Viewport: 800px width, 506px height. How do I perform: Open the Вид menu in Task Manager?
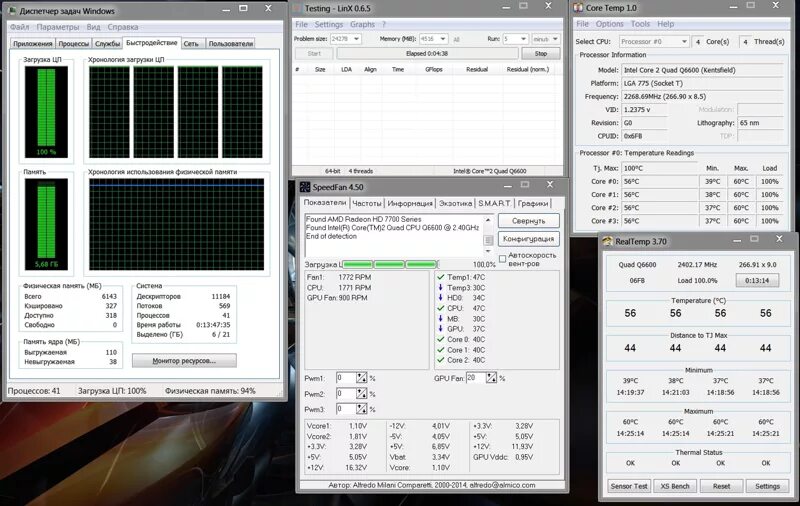93,27
